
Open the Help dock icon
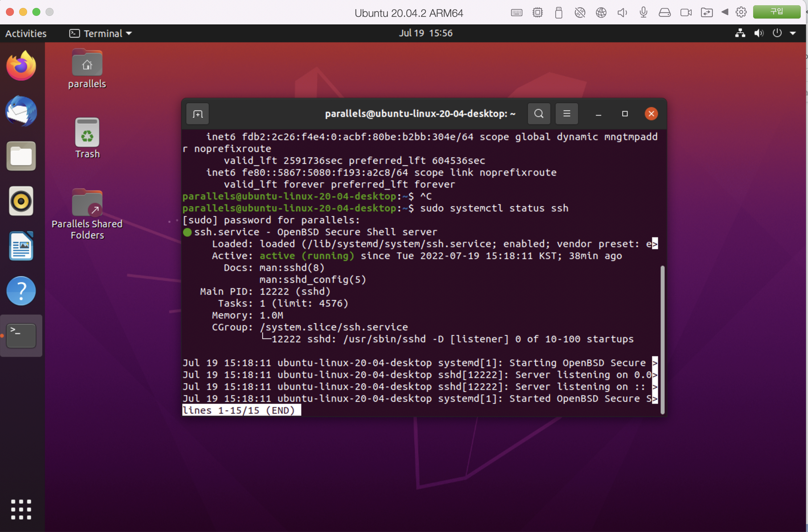click(x=21, y=291)
